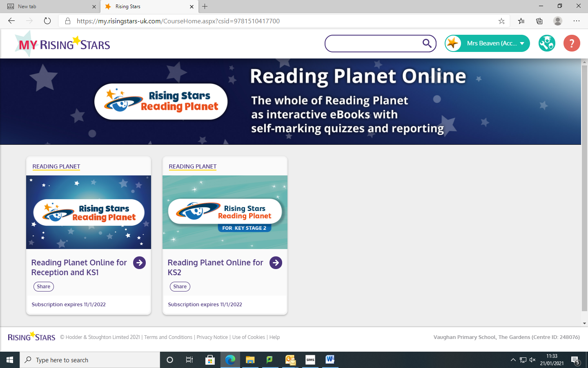Share the Reading Planet KS2 course
This screenshot has height=368, width=588.
tap(180, 287)
